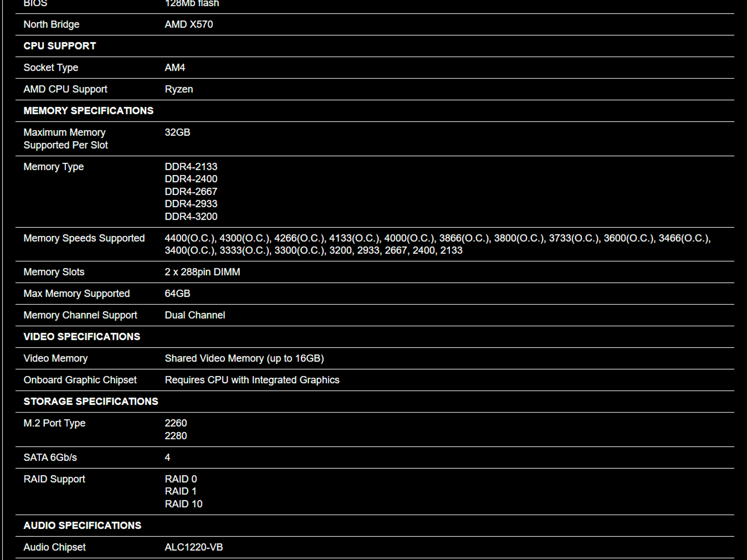Click the MEMORY SPECIFICATIONS heading
This screenshot has height=560, width=747.
point(89,111)
